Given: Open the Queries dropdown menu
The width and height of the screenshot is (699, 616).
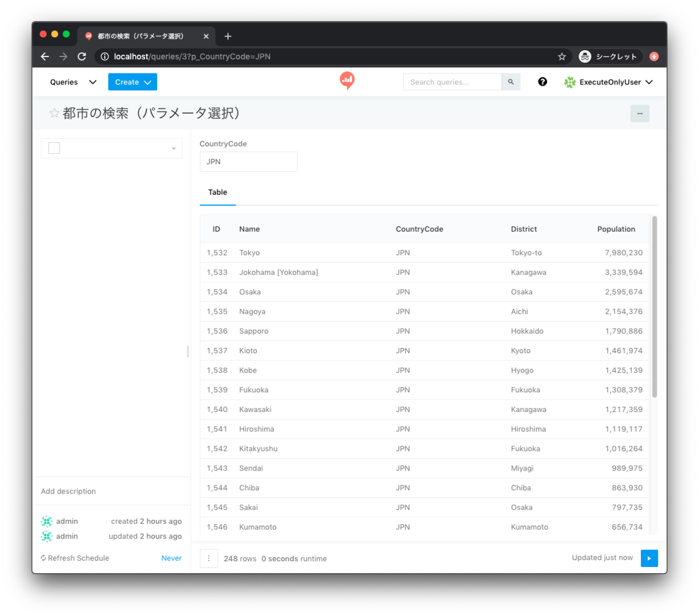Looking at the screenshot, I should point(73,82).
